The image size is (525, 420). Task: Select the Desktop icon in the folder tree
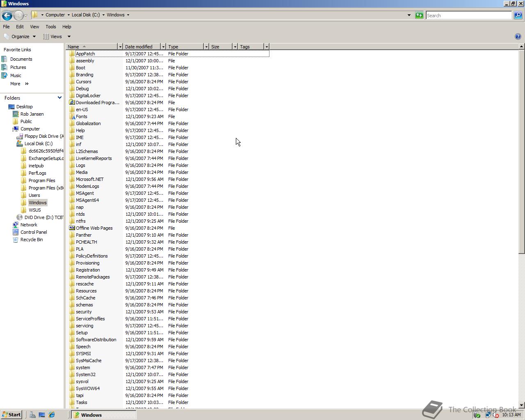11,107
